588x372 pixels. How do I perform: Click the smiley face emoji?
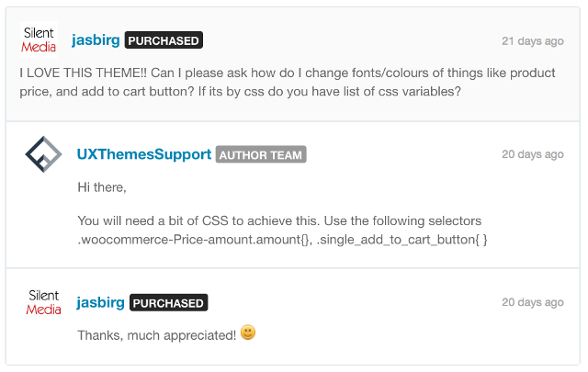click(x=248, y=333)
